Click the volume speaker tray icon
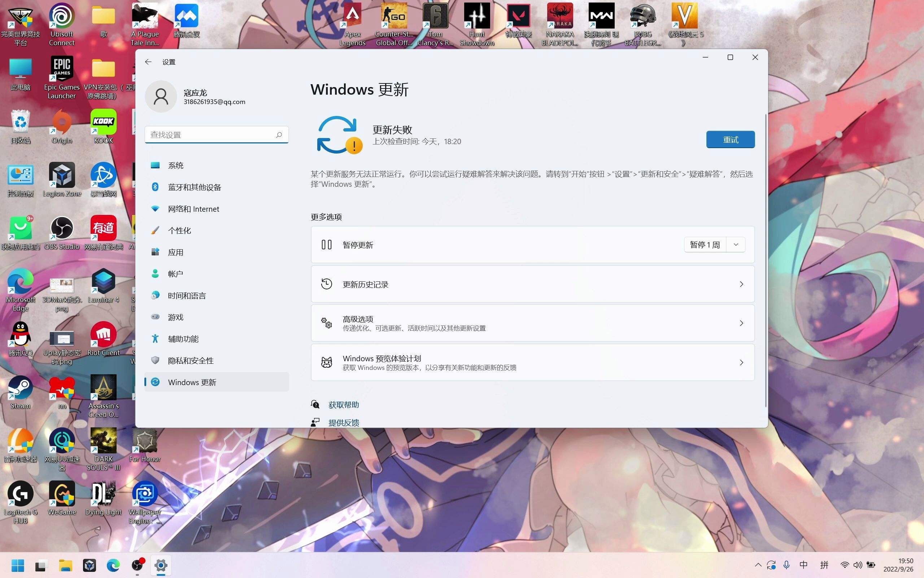Viewport: 924px width, 578px height. pyautogui.click(x=858, y=565)
